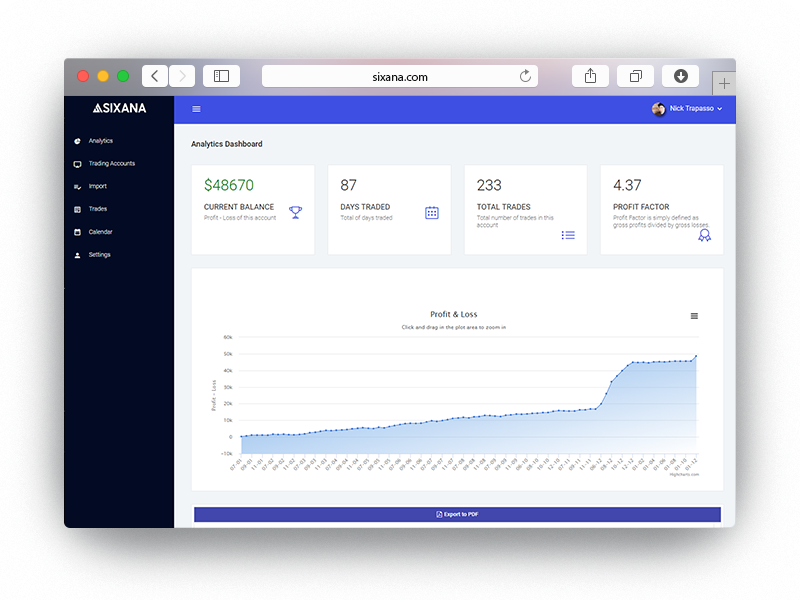Click the Calendar sidebar icon
Image resolution: width=800 pixels, height=600 pixels.
78,232
